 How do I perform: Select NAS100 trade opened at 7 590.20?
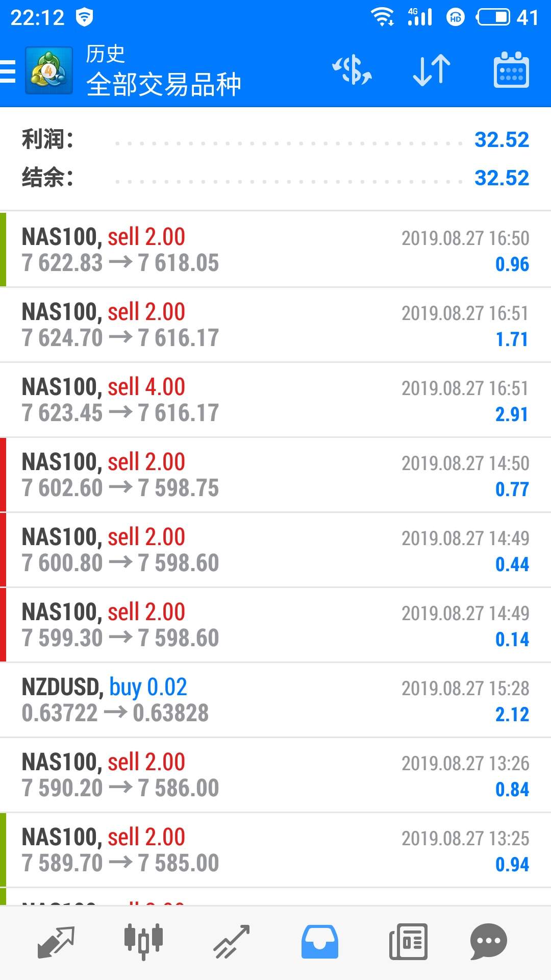[x=275, y=775]
